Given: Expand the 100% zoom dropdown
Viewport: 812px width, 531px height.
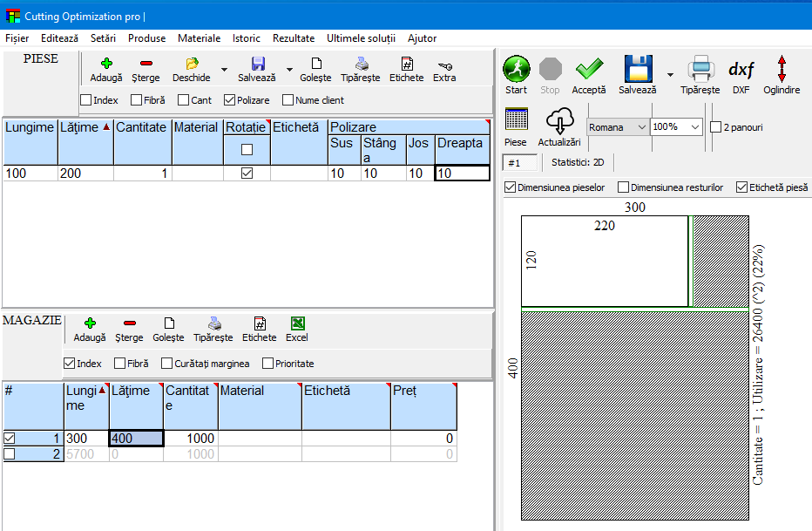Looking at the screenshot, I should (695, 127).
